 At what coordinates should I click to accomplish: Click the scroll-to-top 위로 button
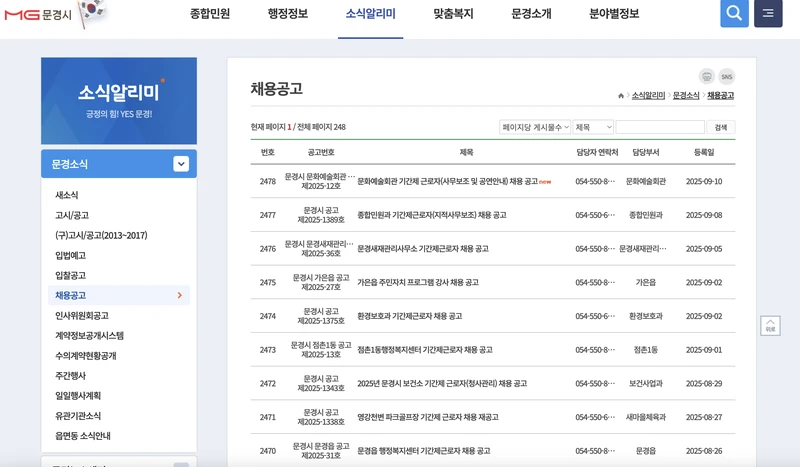pyautogui.click(x=770, y=326)
